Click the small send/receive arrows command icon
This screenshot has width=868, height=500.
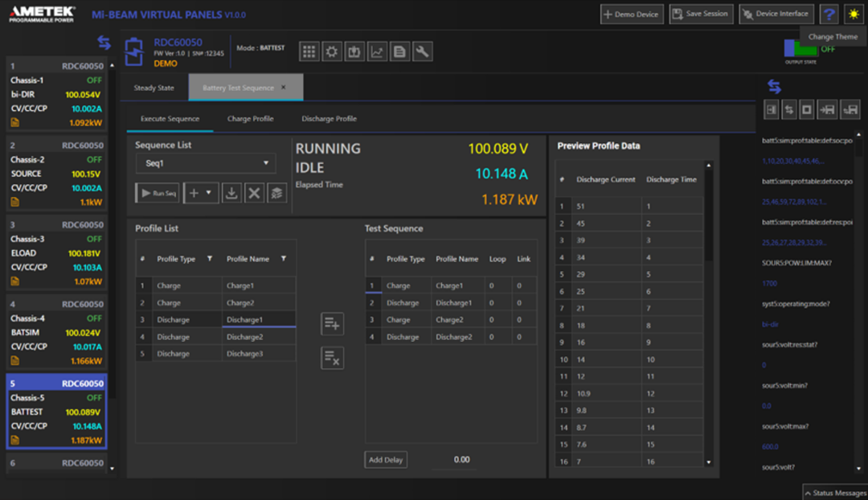pos(789,109)
